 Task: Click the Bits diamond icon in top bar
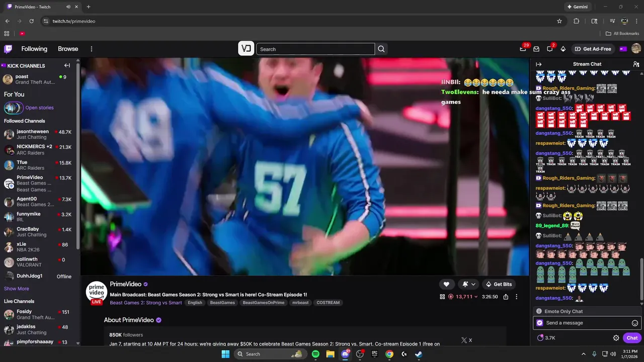coord(563,49)
